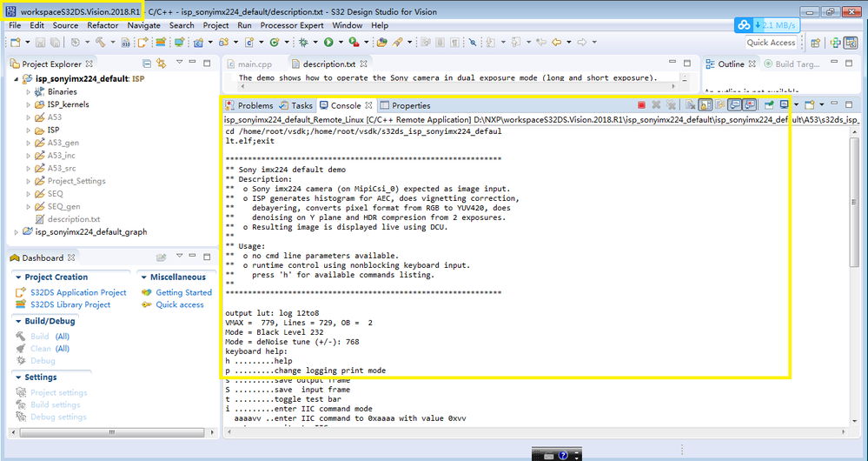The width and height of the screenshot is (868, 461).
Task: Click the red Terminate button in Console
Action: pos(641,104)
